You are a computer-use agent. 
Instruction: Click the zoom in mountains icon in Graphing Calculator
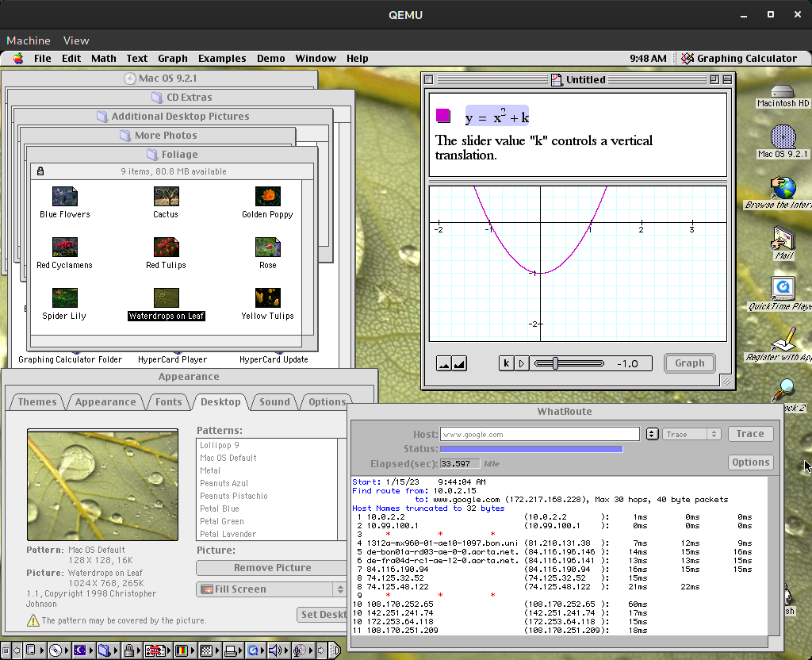pyautogui.click(x=459, y=363)
